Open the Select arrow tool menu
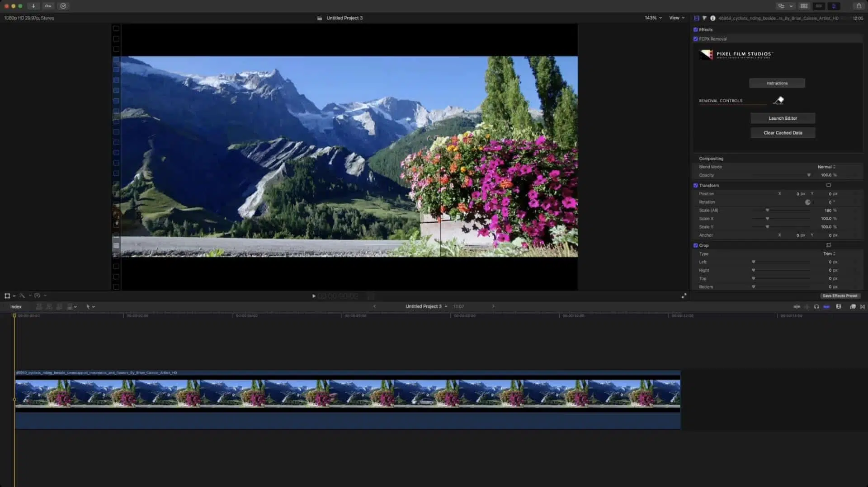The height and width of the screenshot is (487, 868). tap(90, 307)
